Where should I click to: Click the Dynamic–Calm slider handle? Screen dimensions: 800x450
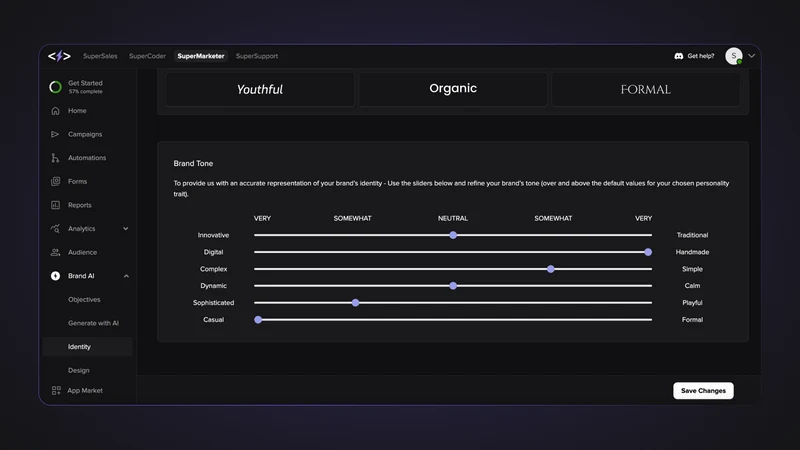pos(453,286)
